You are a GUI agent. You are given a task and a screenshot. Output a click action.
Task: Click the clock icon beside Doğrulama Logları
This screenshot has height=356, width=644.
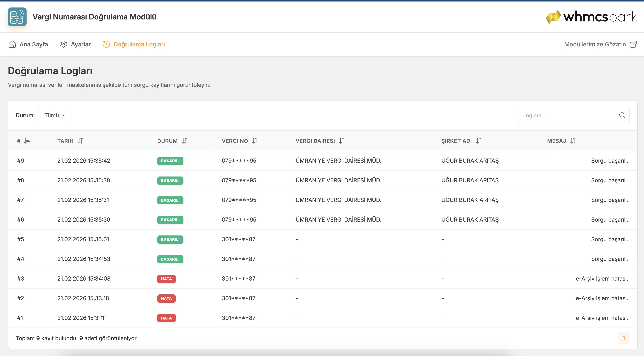106,44
